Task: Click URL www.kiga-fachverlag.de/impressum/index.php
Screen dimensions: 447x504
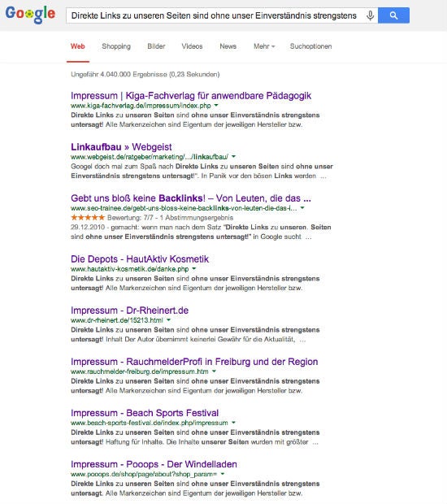Action: [141, 106]
